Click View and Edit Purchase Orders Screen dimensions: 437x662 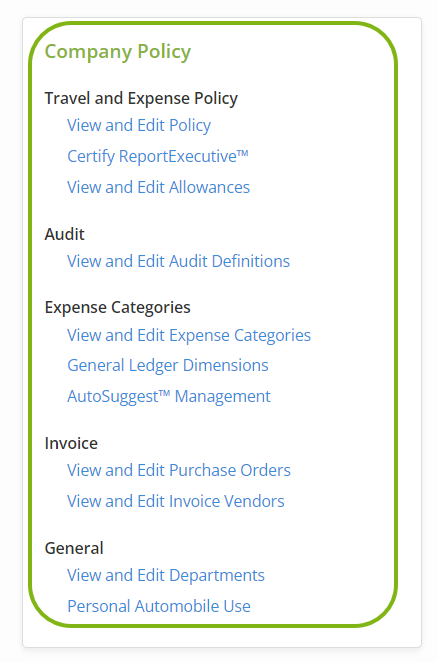click(x=179, y=470)
